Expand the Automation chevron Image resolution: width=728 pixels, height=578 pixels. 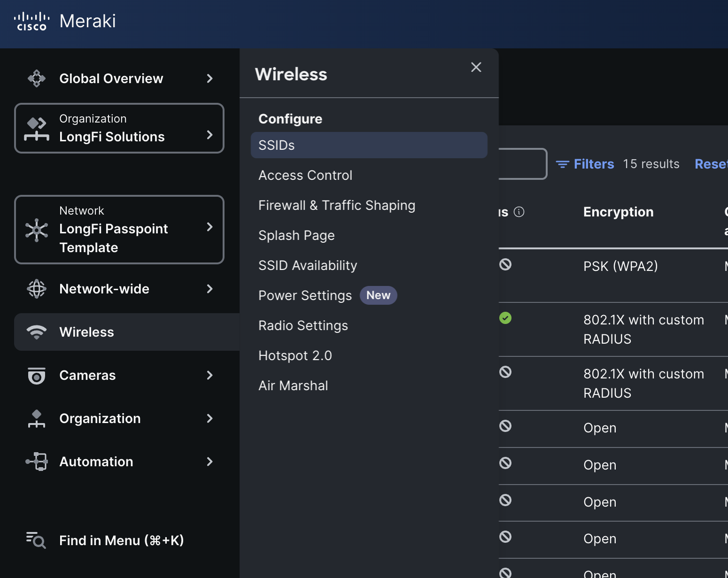210,462
